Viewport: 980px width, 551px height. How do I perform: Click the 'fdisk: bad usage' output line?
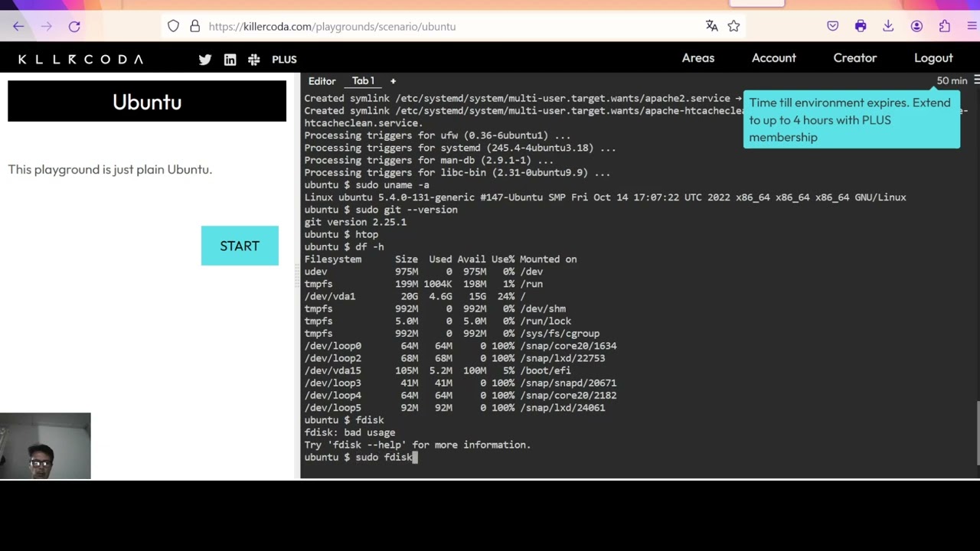349,432
